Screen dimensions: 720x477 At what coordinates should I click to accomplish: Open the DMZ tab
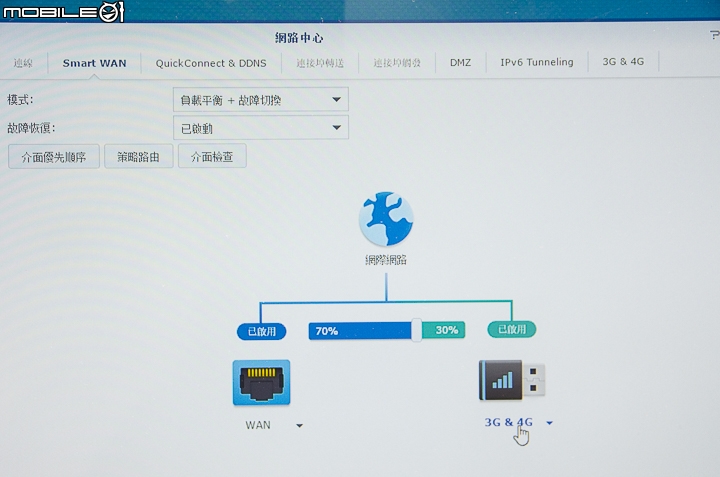coord(460,62)
